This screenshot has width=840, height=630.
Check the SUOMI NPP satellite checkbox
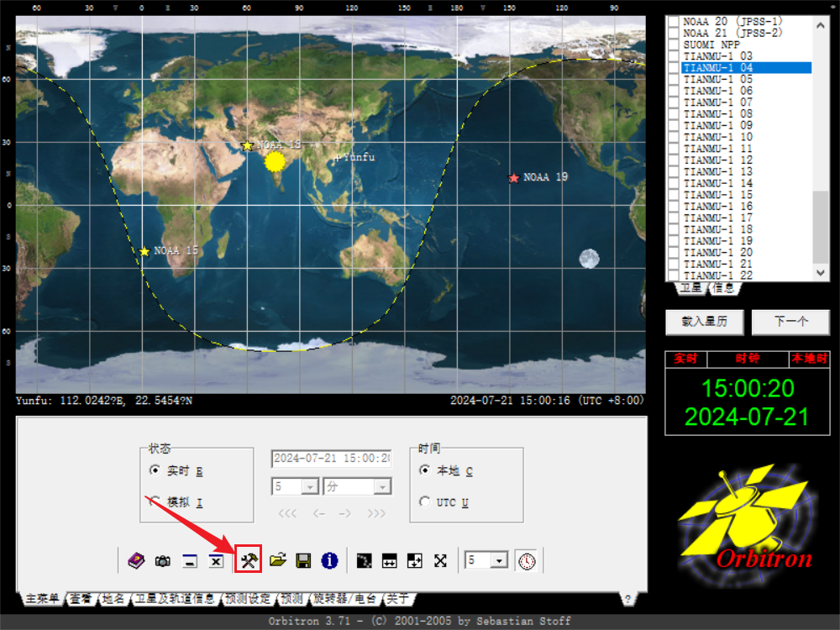[x=673, y=44]
